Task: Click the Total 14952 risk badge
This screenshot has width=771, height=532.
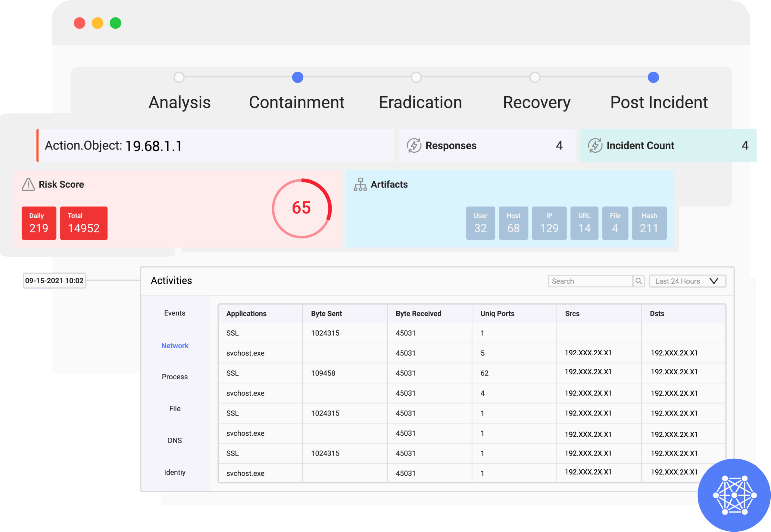Action: point(83,223)
